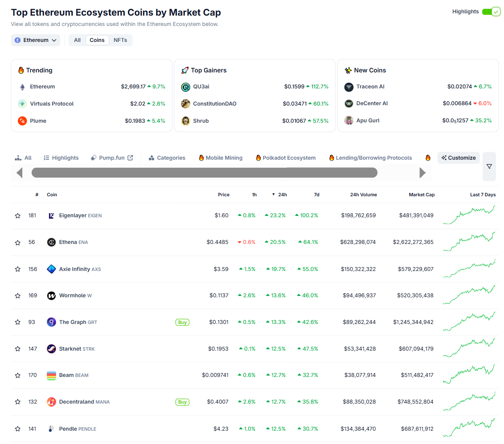Click the Ethena coin logo

pos(51,242)
